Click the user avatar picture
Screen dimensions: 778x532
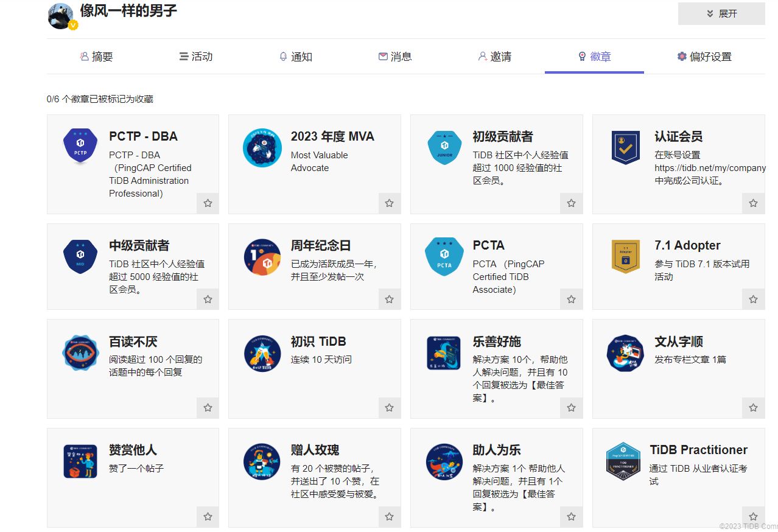click(x=61, y=15)
